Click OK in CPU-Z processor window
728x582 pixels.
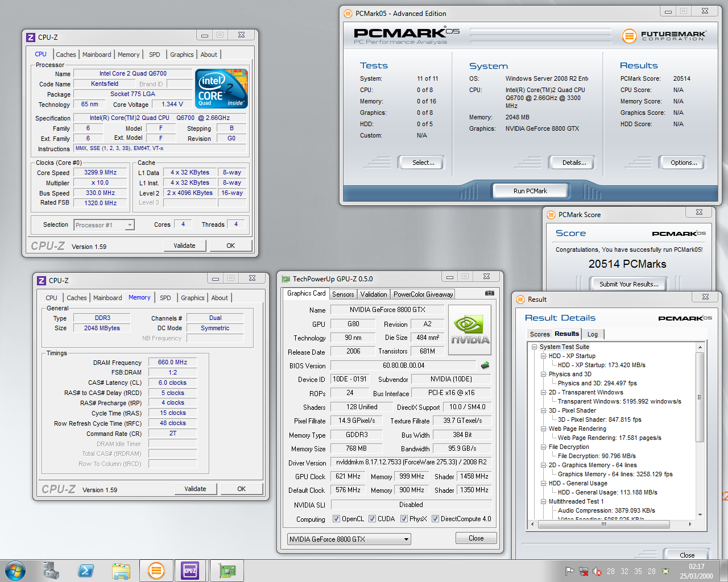coord(230,246)
